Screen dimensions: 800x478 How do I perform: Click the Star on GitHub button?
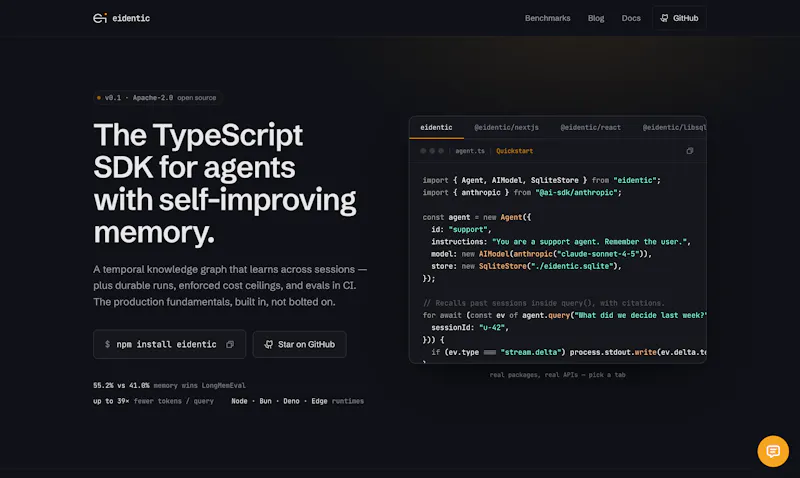click(x=299, y=344)
